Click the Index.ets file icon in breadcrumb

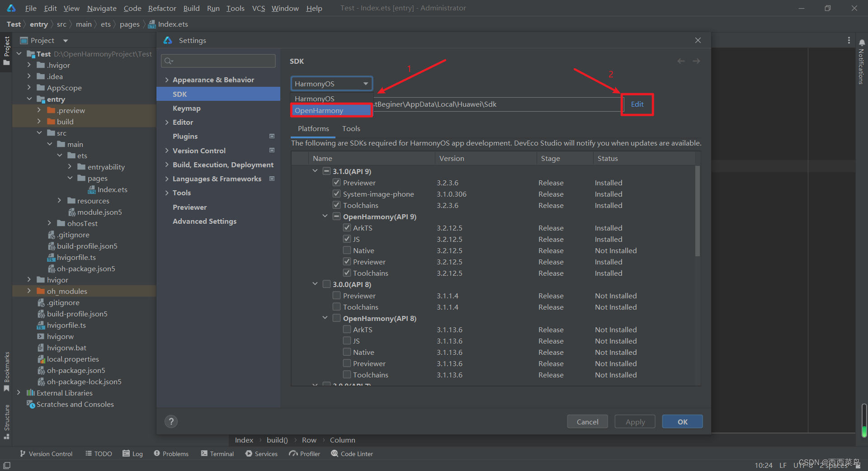tap(152, 24)
